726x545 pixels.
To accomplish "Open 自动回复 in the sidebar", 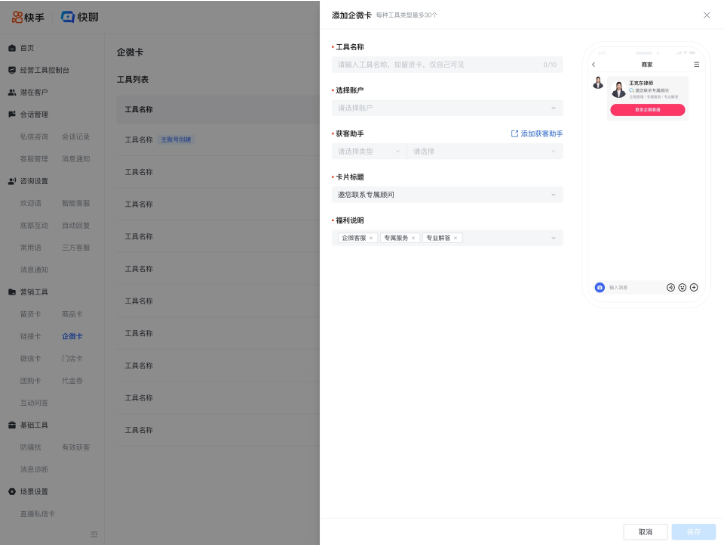I will [76, 226].
